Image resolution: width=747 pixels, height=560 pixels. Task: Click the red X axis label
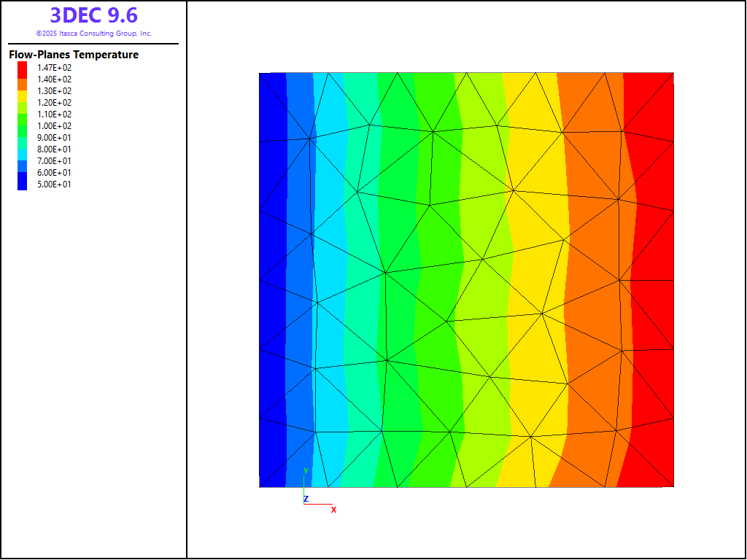tap(334, 510)
